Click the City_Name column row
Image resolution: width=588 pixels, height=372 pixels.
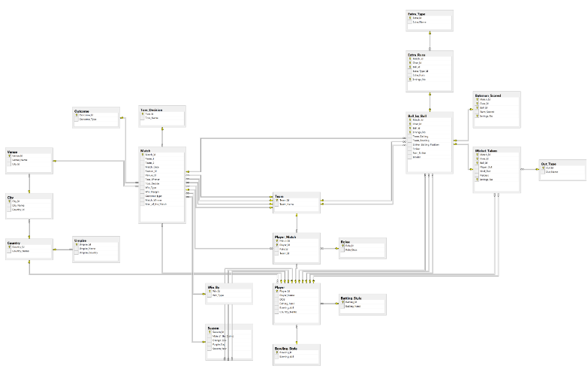pos(29,206)
